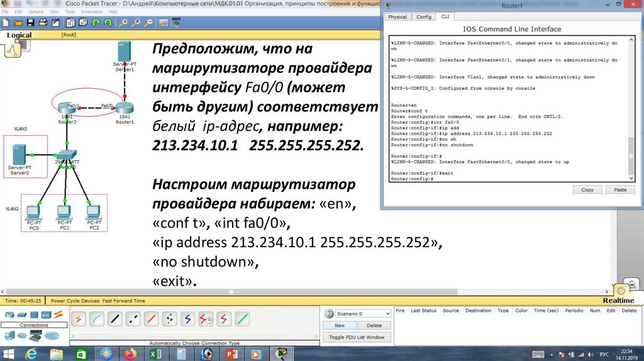Click Fast Forward Time
644x361 pixels.
tap(124, 301)
